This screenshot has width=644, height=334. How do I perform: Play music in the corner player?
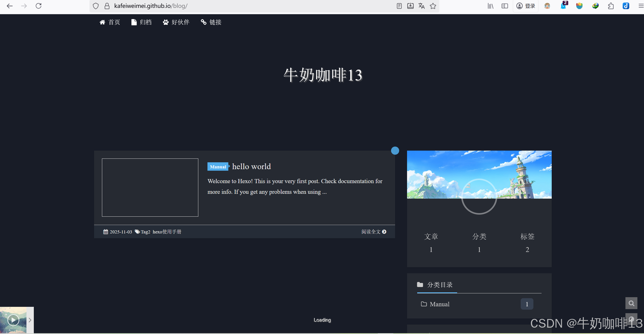click(13, 320)
